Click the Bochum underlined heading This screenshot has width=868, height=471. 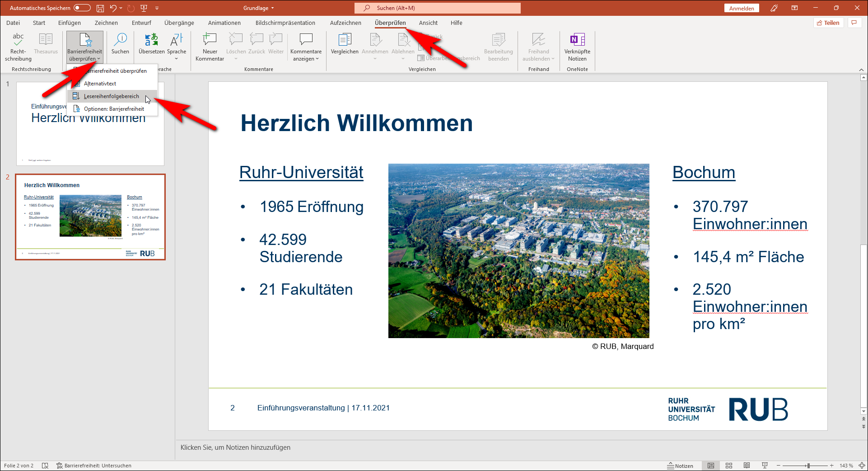pyautogui.click(x=704, y=172)
